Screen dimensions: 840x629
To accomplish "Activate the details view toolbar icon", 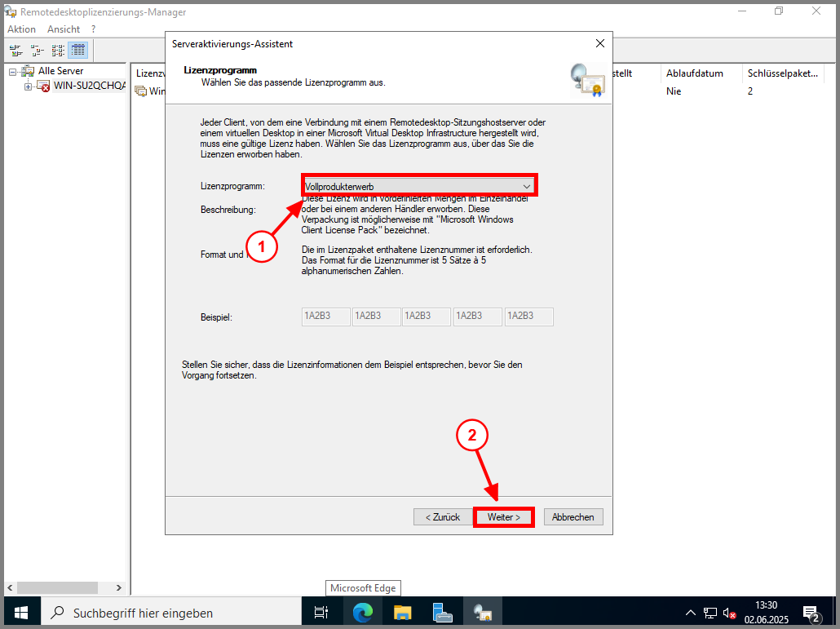I will [x=78, y=50].
